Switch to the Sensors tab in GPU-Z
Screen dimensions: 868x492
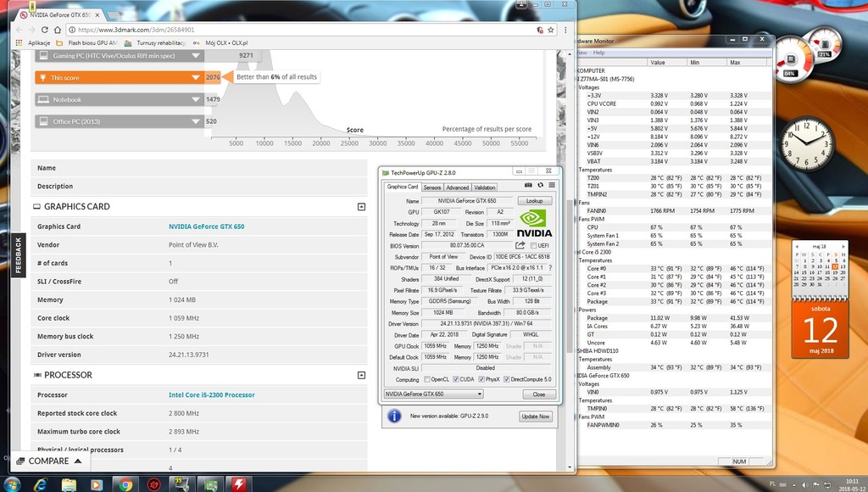click(432, 187)
